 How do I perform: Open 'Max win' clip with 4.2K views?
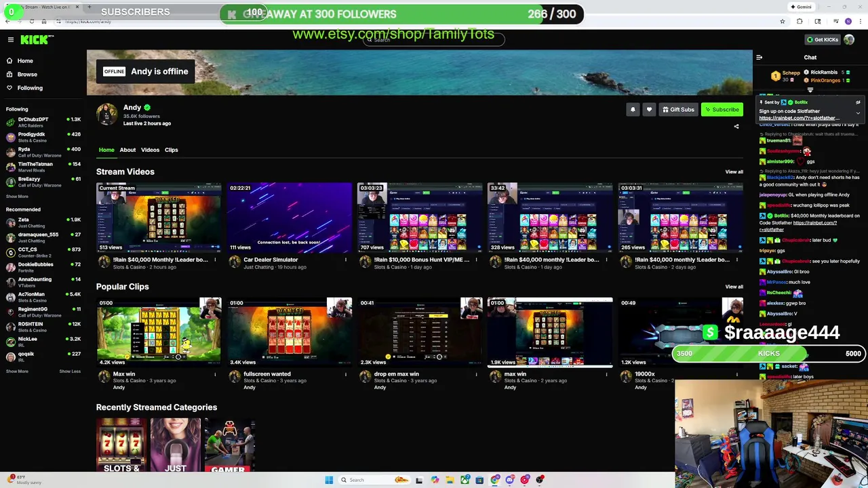159,332
